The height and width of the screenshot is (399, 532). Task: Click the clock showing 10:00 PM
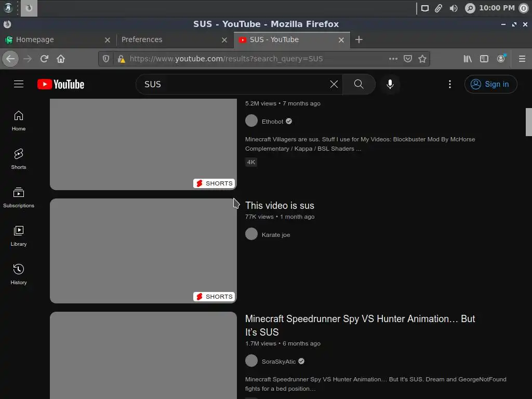[x=497, y=8]
